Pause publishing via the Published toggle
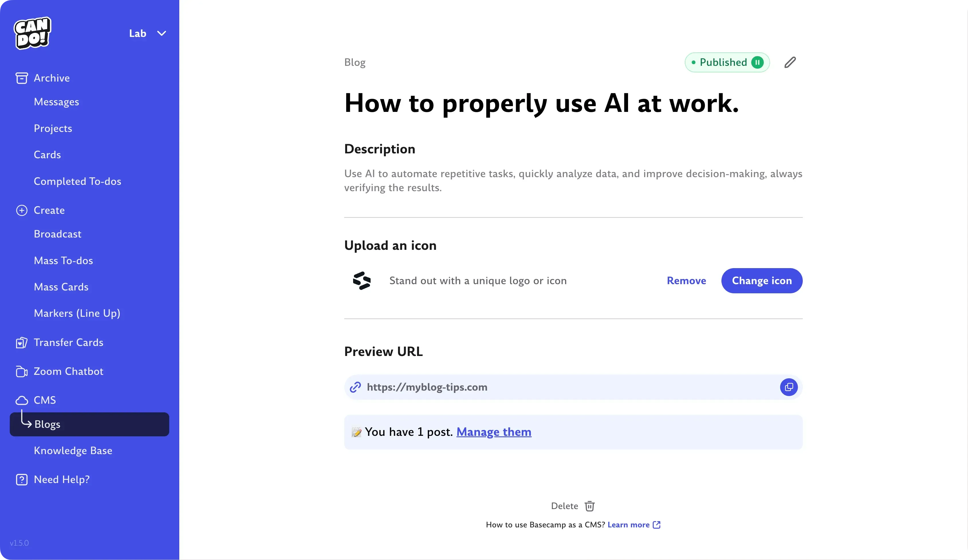 tap(757, 62)
